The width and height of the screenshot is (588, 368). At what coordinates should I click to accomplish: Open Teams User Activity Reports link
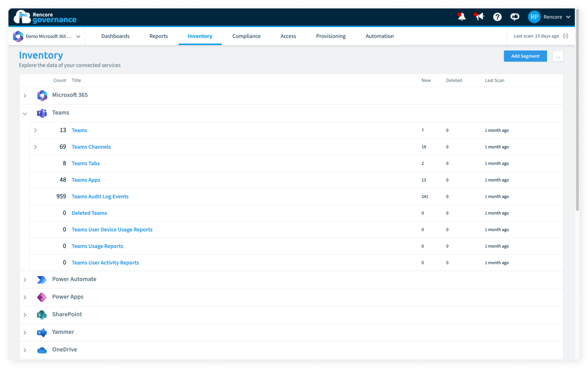coord(105,263)
